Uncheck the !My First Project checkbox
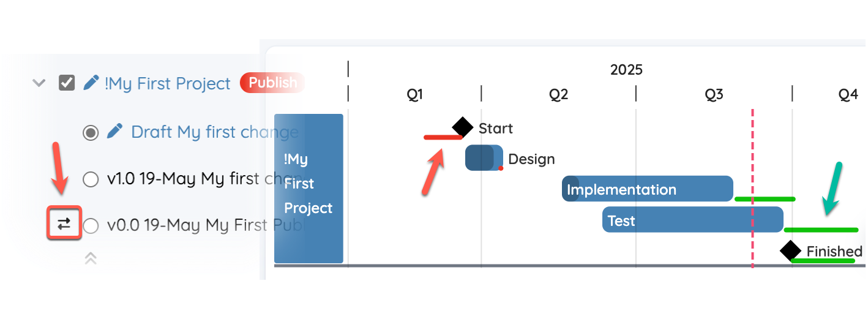 (x=67, y=83)
